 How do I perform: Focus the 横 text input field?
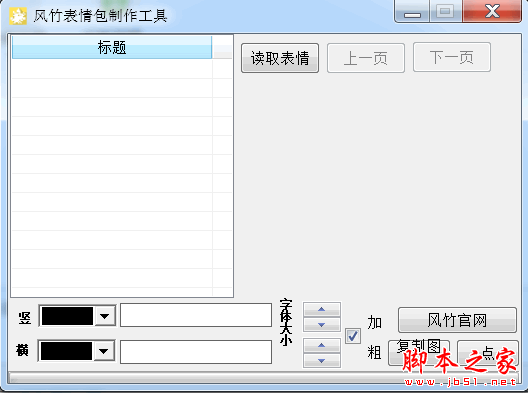(x=196, y=352)
